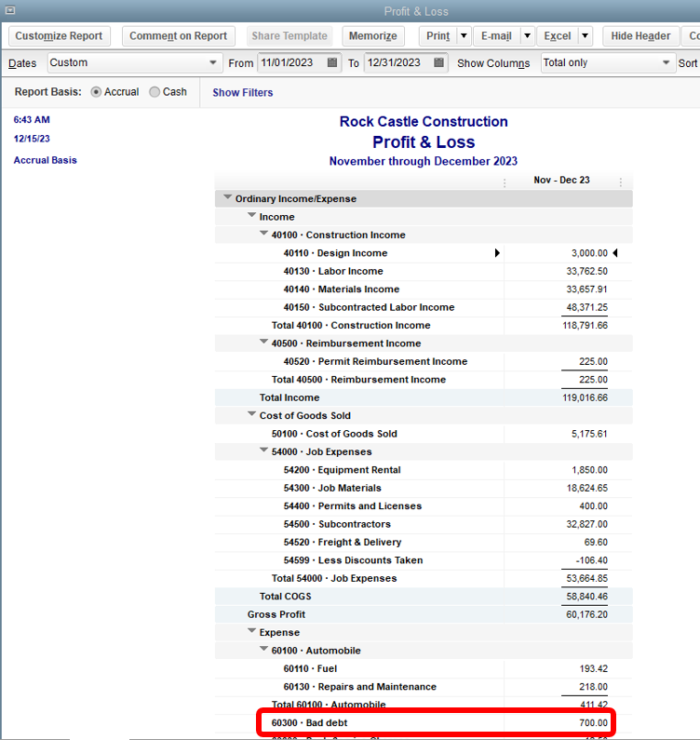The image size is (700, 740).
Task: Select Total 40100 Construction Income amount 118,791.66
Action: pos(585,325)
